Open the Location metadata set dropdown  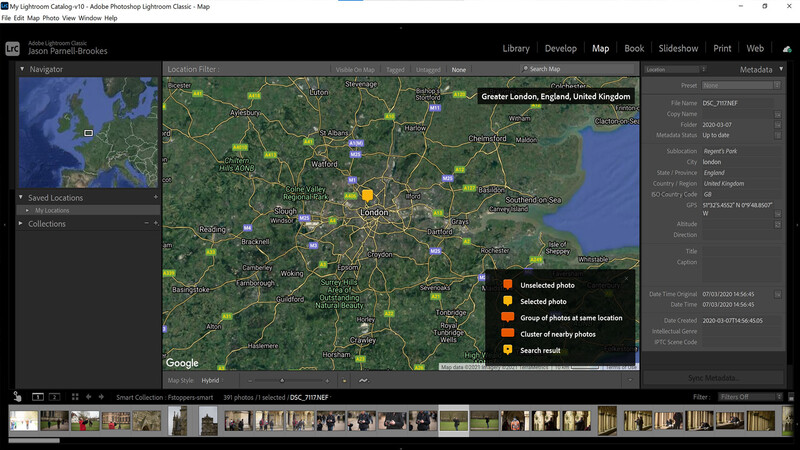pyautogui.click(x=675, y=69)
